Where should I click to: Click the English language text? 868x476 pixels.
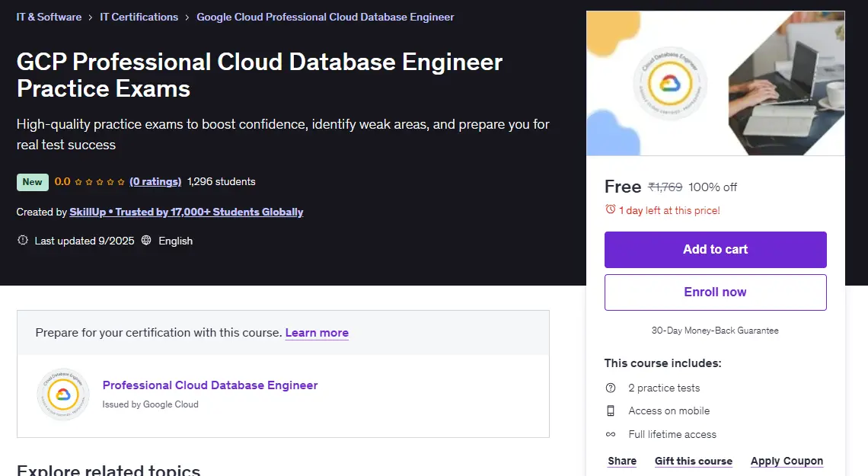click(x=175, y=241)
